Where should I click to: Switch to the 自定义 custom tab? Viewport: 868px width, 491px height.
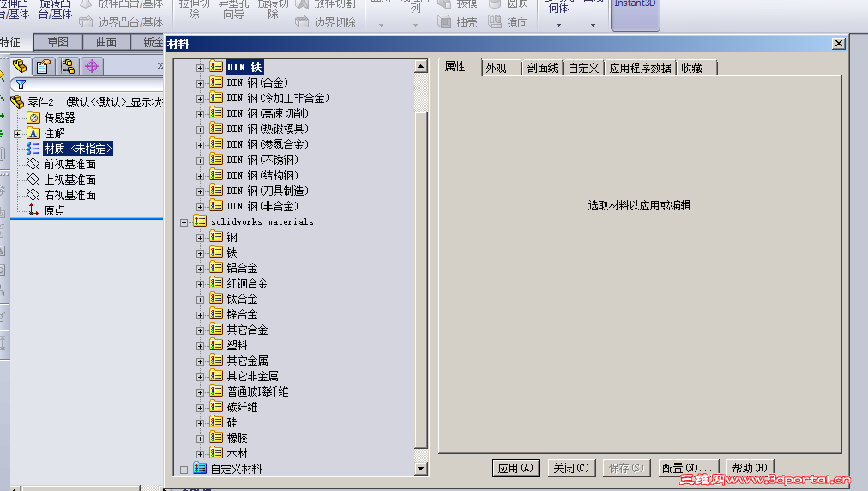(584, 68)
